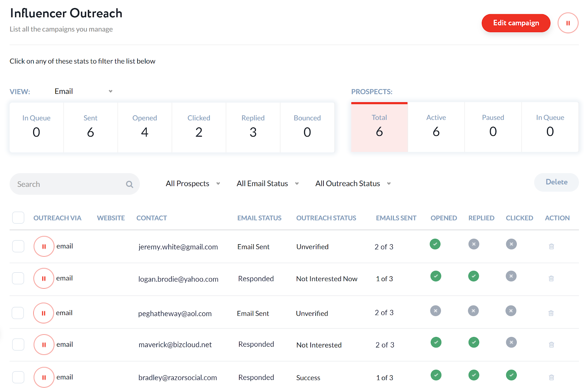Pause outreach for jeremy.white@gmail.com
The width and height of the screenshot is (584, 392).
pos(44,246)
